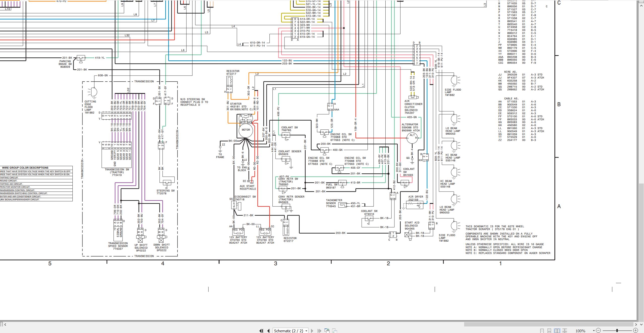Click the ALT alternator symbol
This screenshot has height=333, width=644.
pos(412,138)
